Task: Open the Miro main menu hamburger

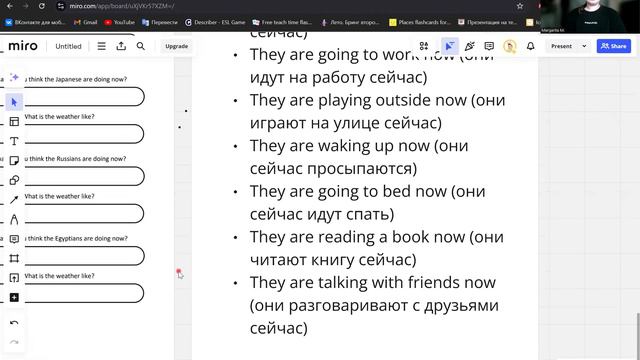Action: point(102,46)
